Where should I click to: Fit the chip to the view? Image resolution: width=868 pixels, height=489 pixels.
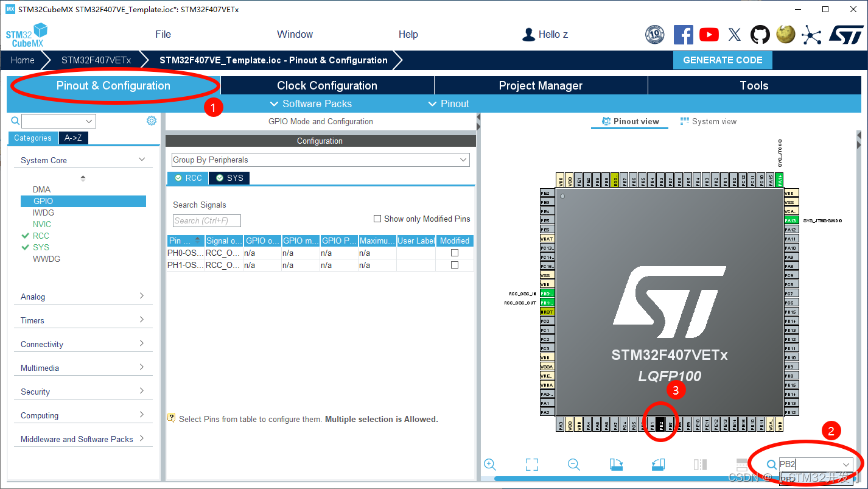(531, 465)
